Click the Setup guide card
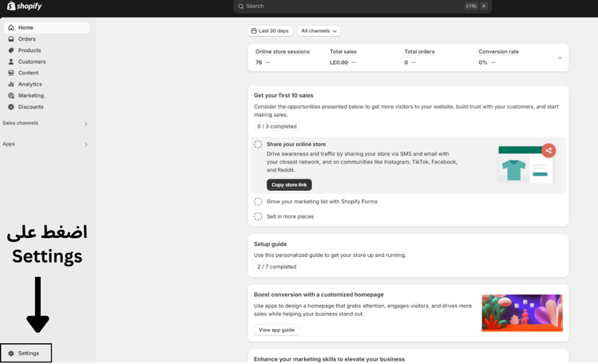This screenshot has width=598, height=364. point(408,255)
